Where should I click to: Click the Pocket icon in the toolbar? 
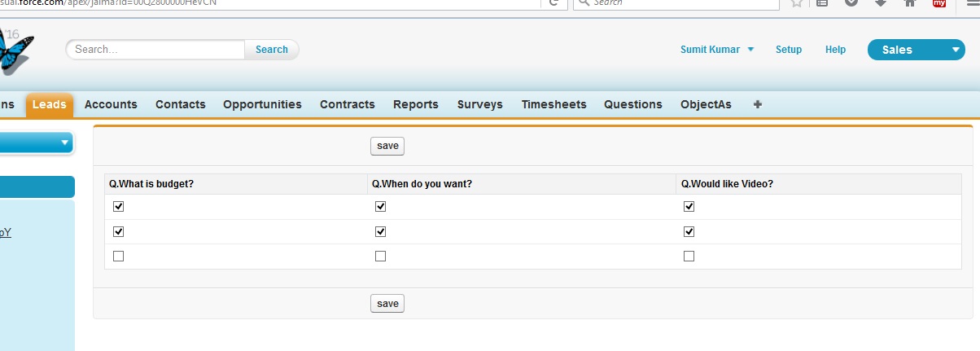(851, 2)
